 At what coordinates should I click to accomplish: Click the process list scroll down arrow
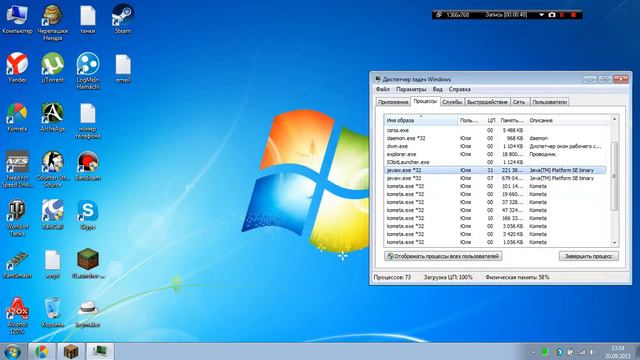pyautogui.click(x=614, y=243)
